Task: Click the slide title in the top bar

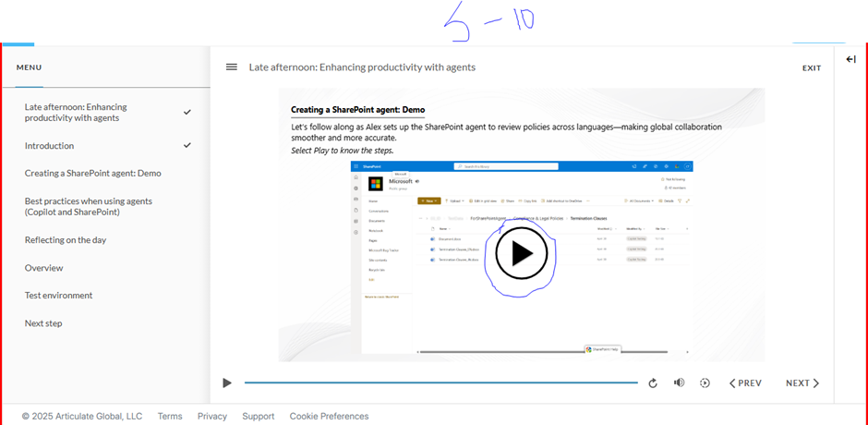Action: tap(362, 67)
